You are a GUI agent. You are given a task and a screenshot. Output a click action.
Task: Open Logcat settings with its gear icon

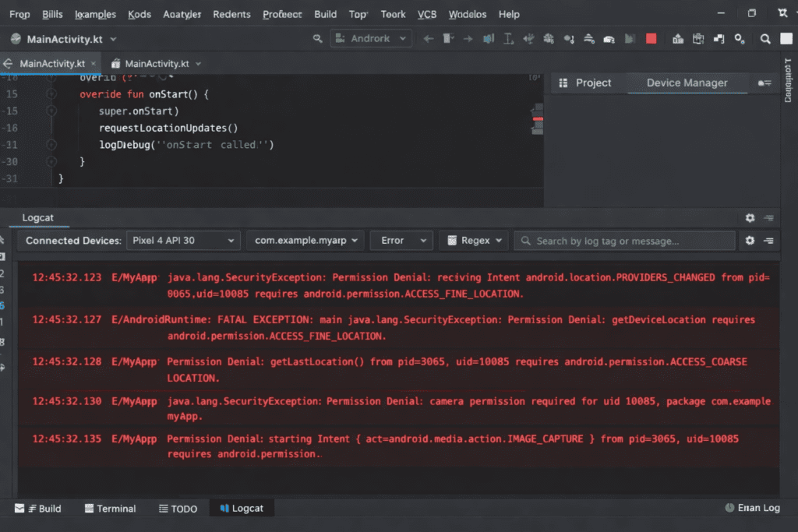[x=749, y=218]
